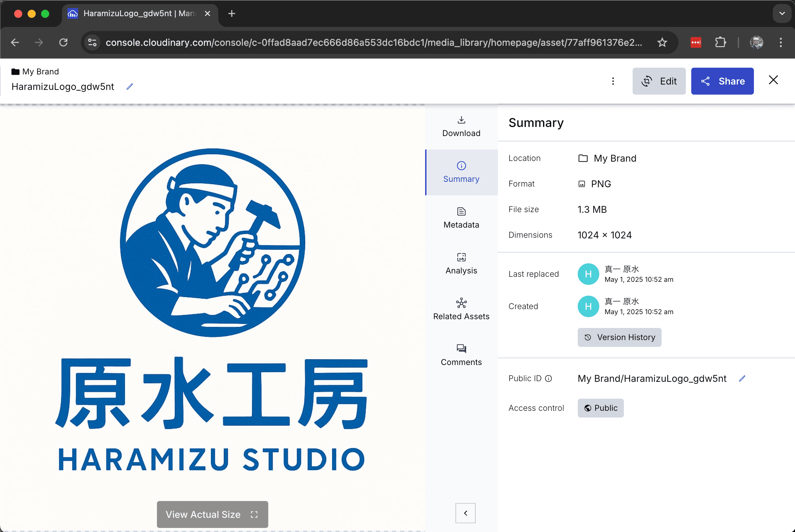The image size is (795, 532).
Task: Open Related Assets panel
Action: click(x=461, y=309)
